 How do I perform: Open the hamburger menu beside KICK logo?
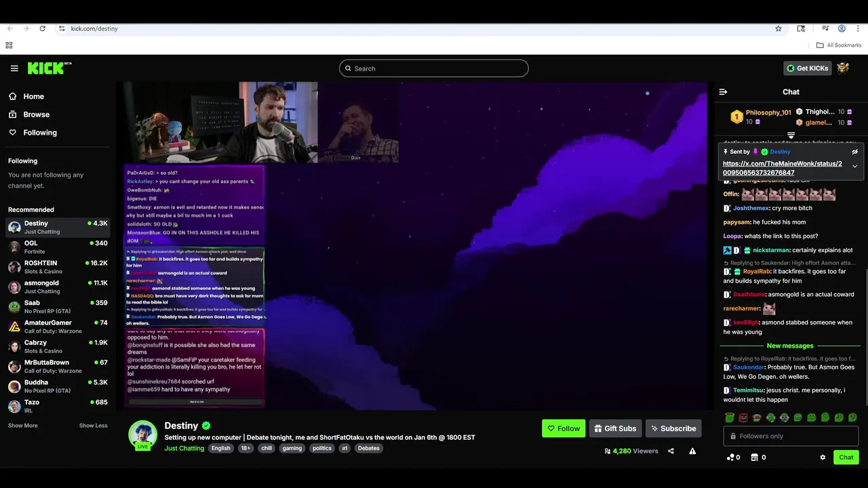pos(14,68)
